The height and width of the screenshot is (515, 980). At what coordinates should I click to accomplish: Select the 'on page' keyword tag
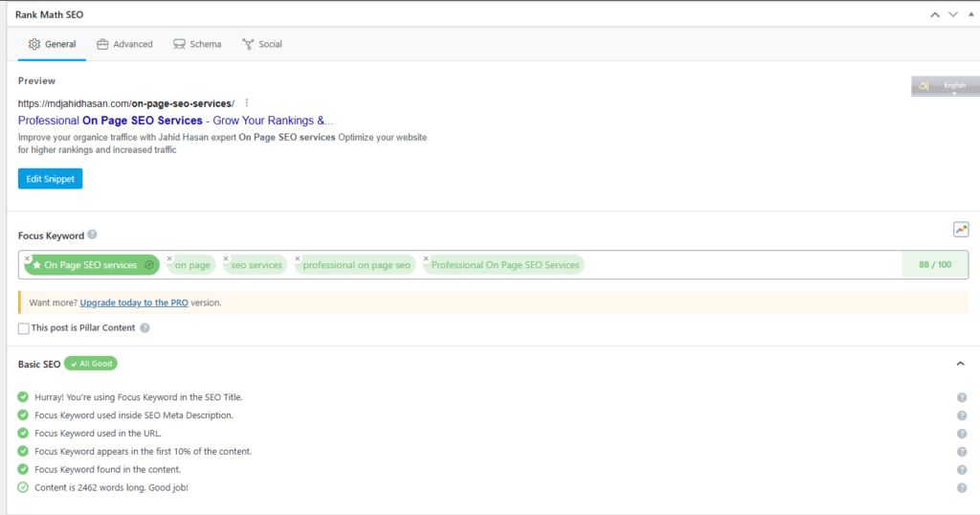click(192, 265)
